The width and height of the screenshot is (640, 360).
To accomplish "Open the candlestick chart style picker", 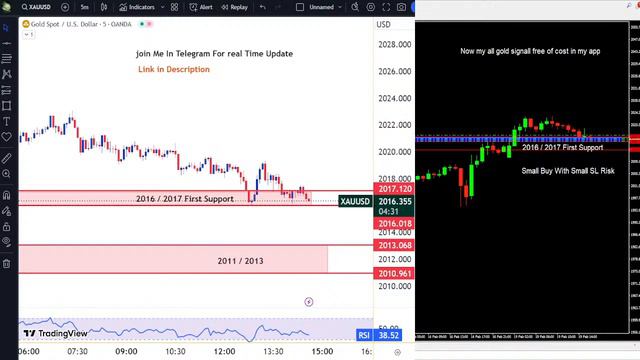I will pyautogui.click(x=104, y=7).
